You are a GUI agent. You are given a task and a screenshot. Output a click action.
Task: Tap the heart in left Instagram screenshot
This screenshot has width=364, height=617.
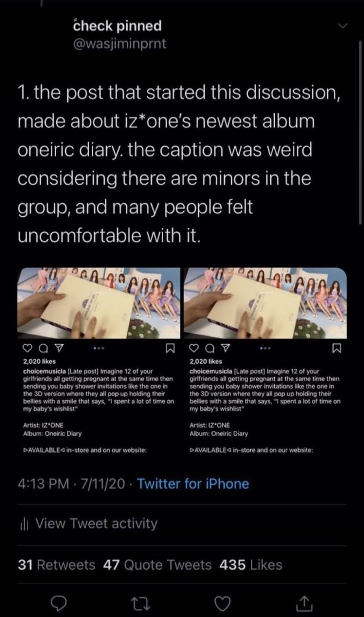coord(27,348)
